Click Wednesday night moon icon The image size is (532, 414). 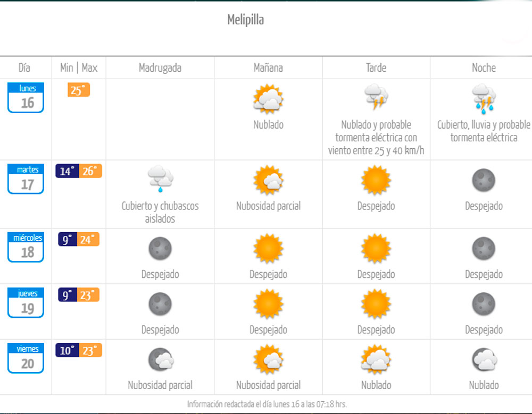[484, 249]
